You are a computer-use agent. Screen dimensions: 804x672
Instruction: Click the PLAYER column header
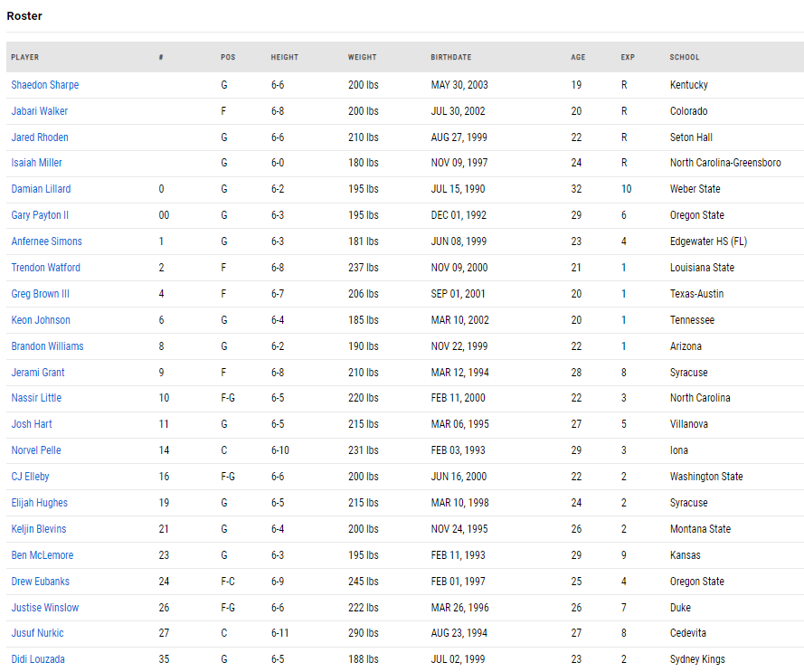25,57
